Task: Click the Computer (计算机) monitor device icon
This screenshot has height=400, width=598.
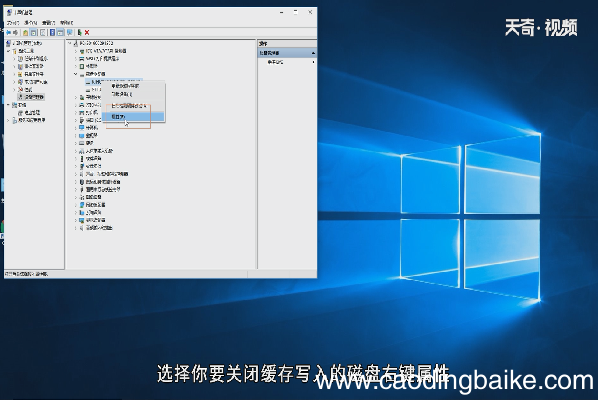Action: click(82, 128)
